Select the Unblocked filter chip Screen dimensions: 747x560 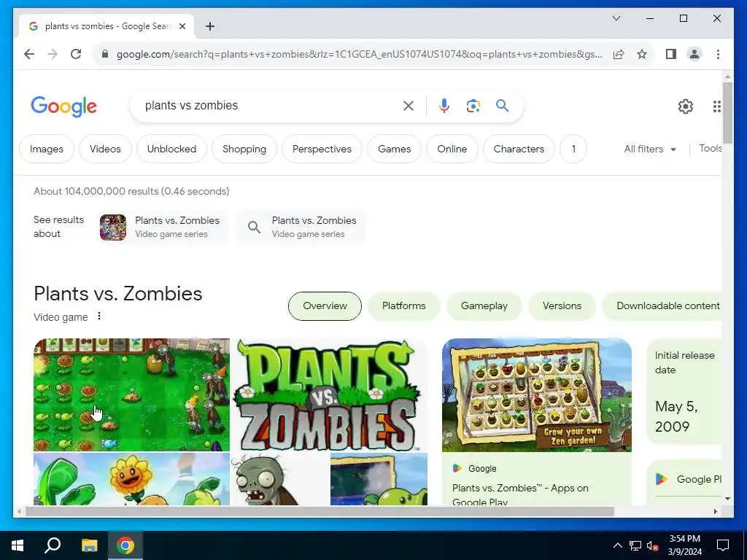tap(171, 149)
